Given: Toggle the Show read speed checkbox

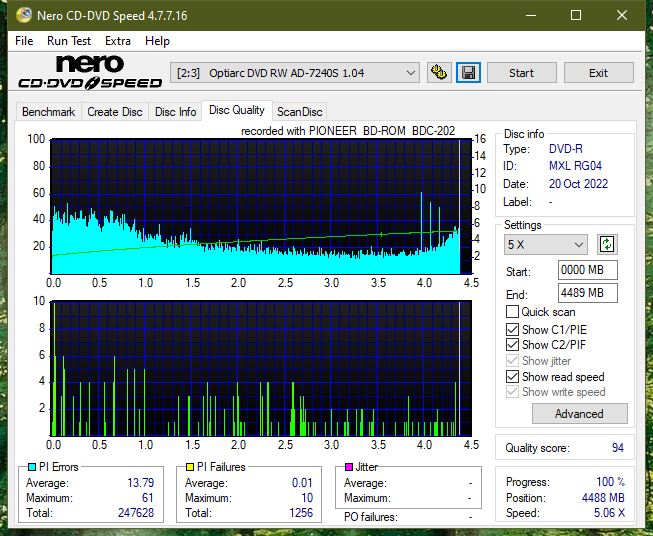Looking at the screenshot, I should (512, 376).
